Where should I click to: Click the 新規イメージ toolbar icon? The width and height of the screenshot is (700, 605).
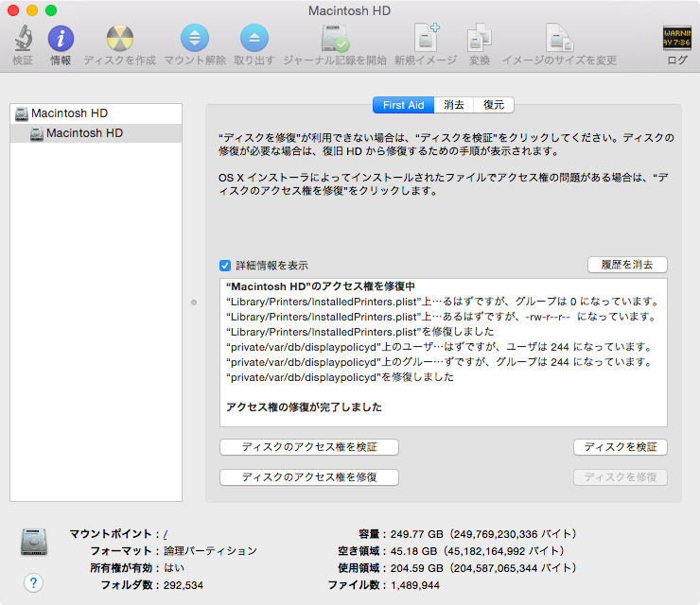[x=426, y=37]
